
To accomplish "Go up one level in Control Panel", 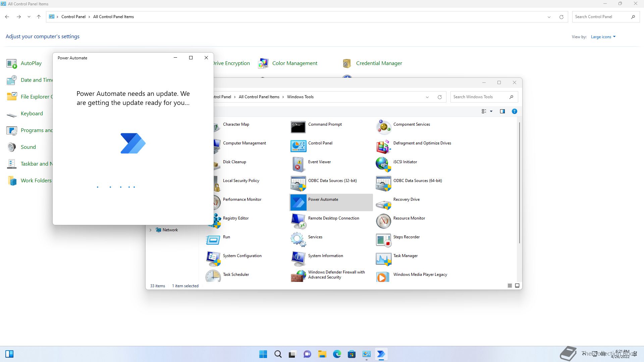I will coord(39,17).
